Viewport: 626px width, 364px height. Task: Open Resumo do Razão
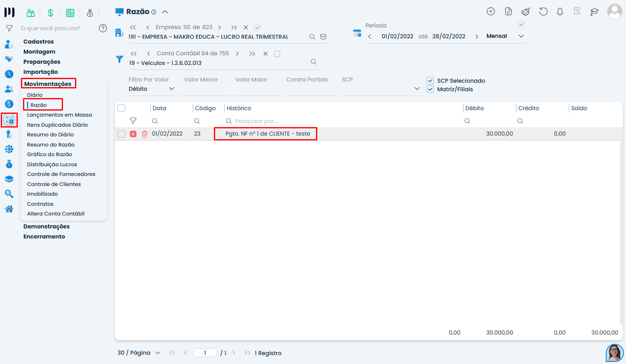51,145
